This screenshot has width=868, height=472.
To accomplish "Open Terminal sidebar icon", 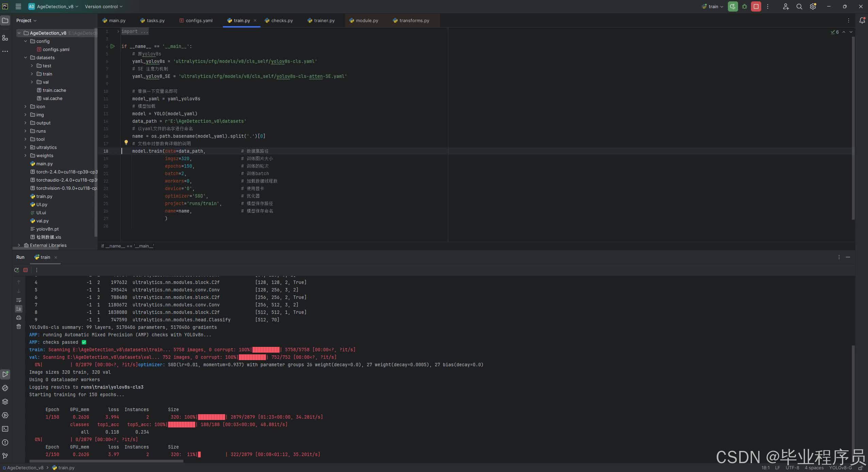I will coord(5,429).
